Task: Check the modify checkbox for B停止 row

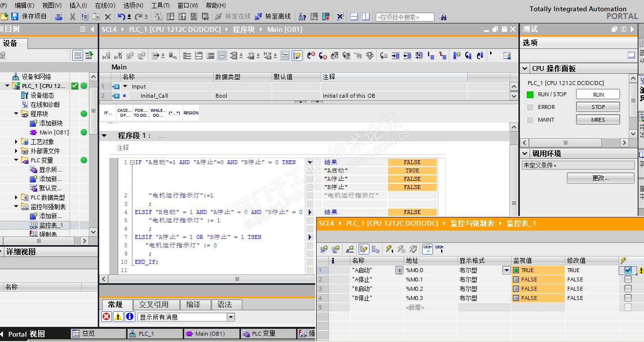Action: [x=628, y=298]
